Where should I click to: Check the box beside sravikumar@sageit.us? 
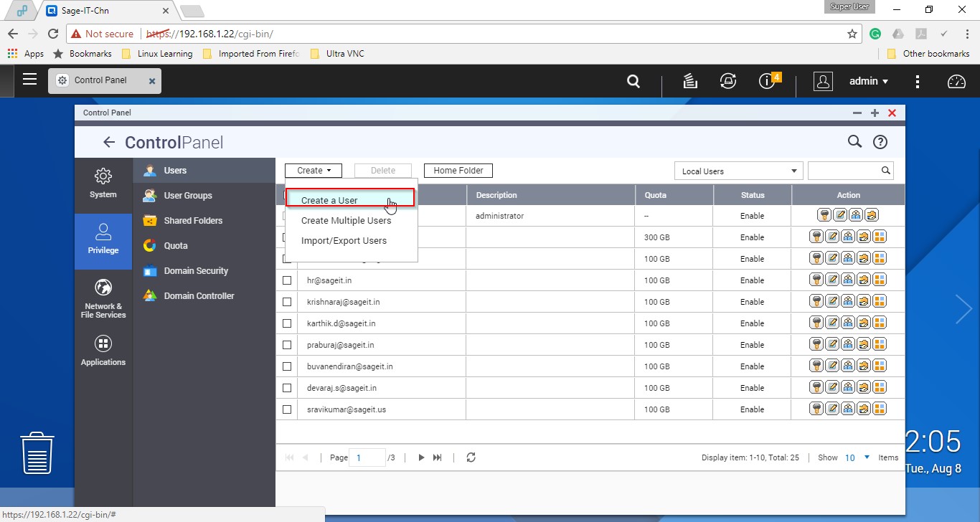click(x=287, y=409)
